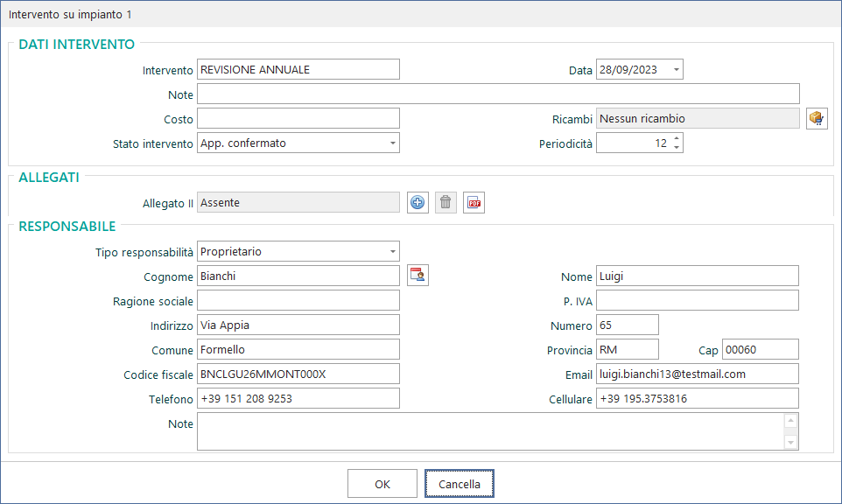Open the Data date picker dropdown
This screenshot has width=842, height=504.
(676, 70)
